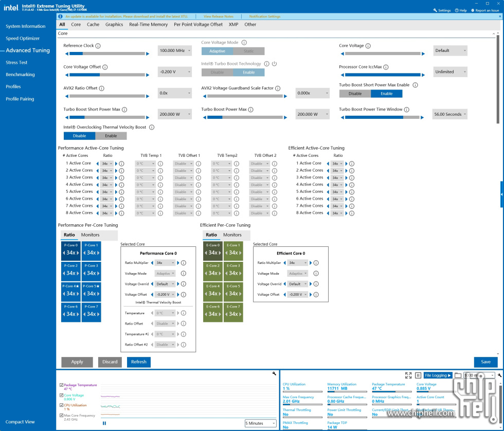Screen dimensions: 504x431
Task: Open the Core Voltage Offset -0.200 V dropdown
Action: 175,71
